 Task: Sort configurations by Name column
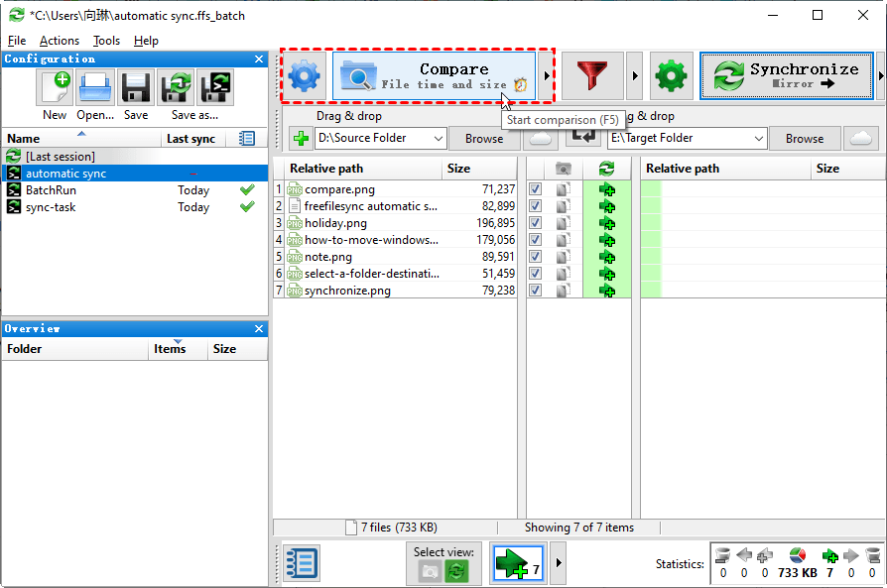(x=81, y=139)
